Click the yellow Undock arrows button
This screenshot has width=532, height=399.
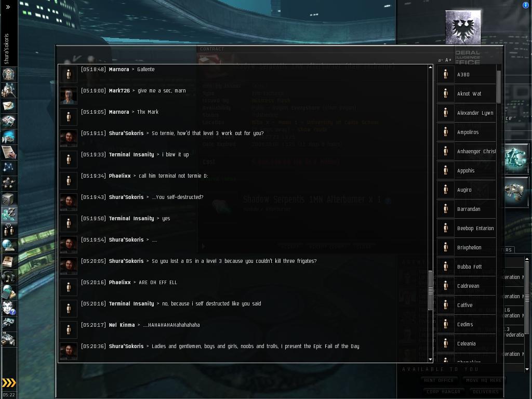(9, 383)
